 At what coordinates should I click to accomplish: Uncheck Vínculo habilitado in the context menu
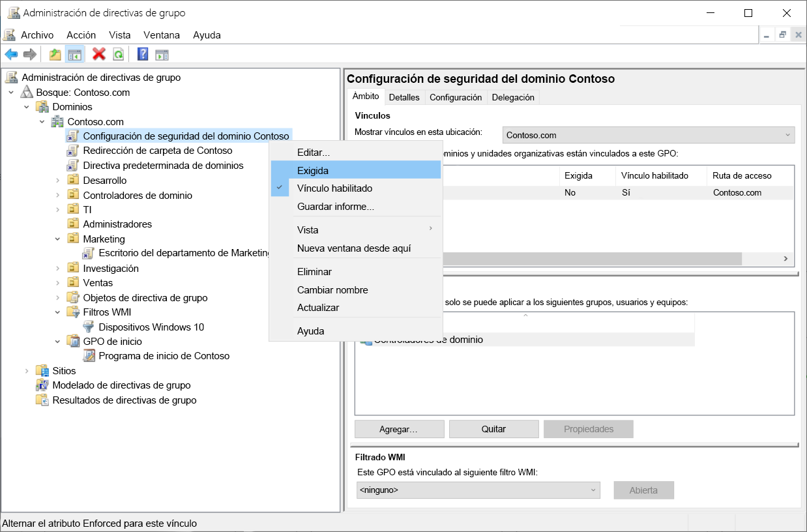tap(356, 188)
